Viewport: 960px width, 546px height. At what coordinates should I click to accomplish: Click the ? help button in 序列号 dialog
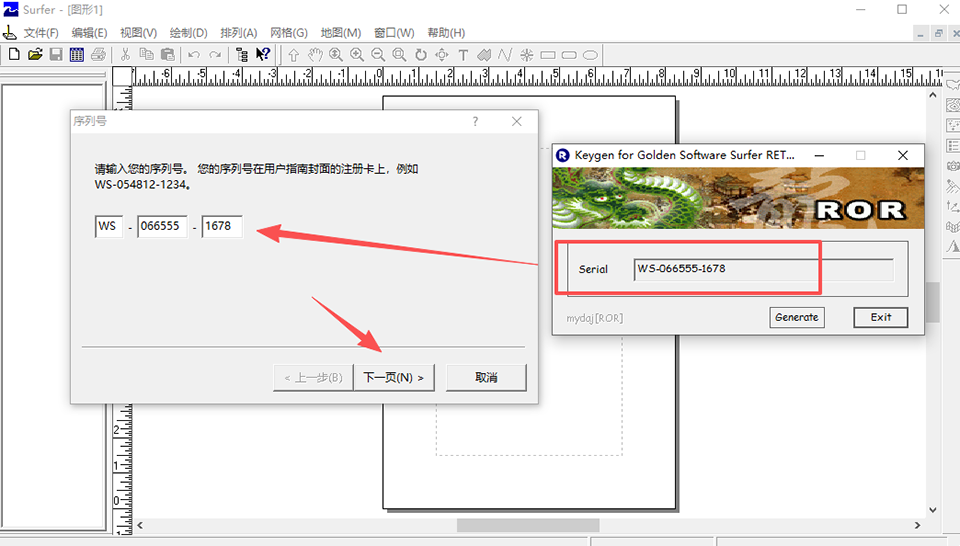[475, 121]
